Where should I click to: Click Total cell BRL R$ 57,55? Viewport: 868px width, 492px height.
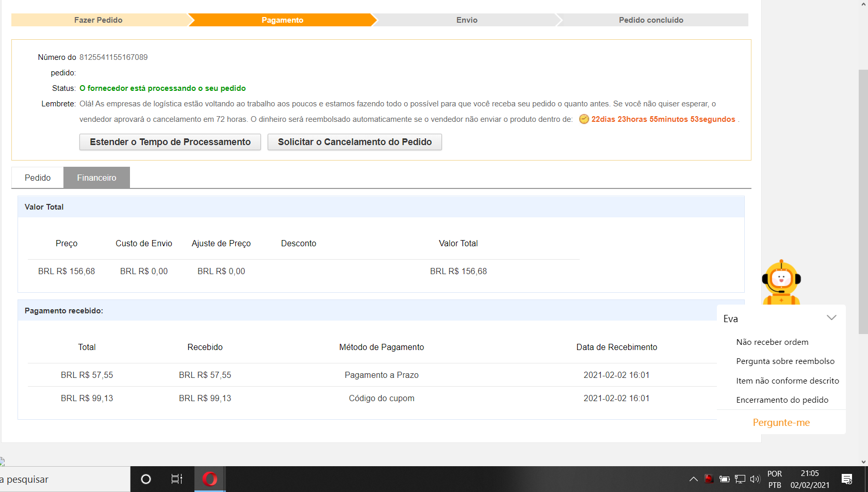click(87, 375)
